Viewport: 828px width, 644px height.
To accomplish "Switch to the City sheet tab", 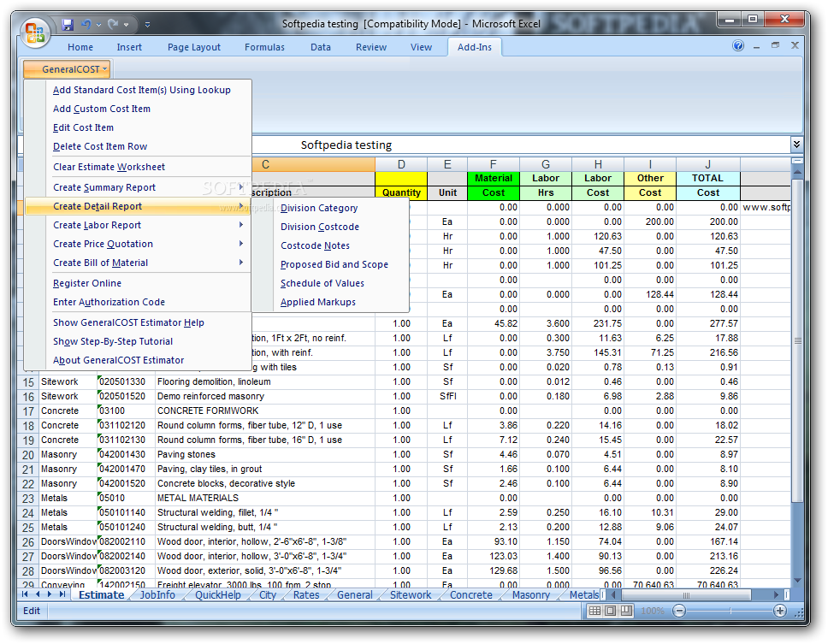I will click(268, 595).
